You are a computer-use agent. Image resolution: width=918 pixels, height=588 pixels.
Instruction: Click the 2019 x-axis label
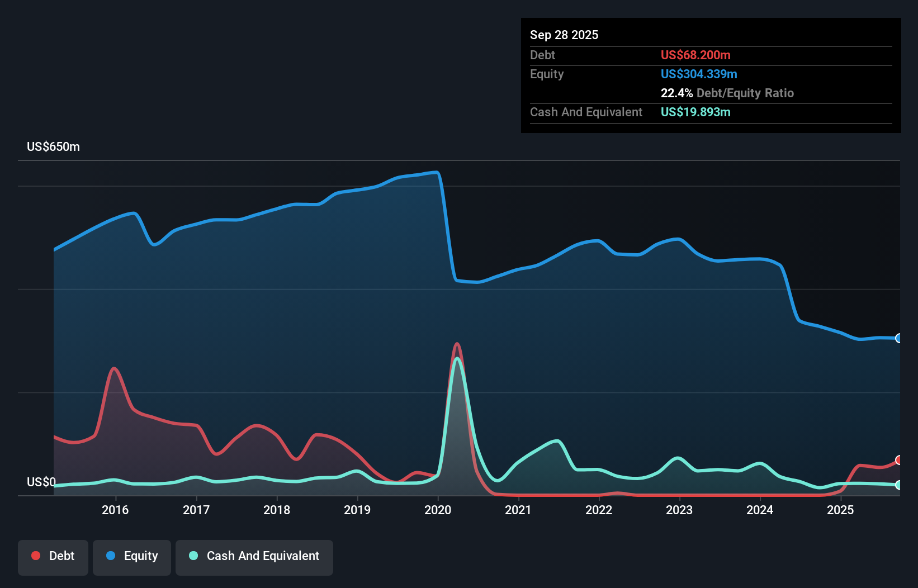click(357, 510)
